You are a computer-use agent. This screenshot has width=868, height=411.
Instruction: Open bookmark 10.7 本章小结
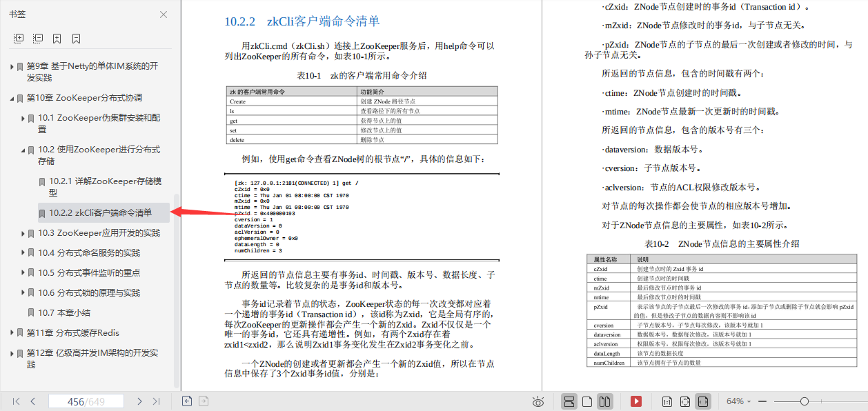[64, 312]
